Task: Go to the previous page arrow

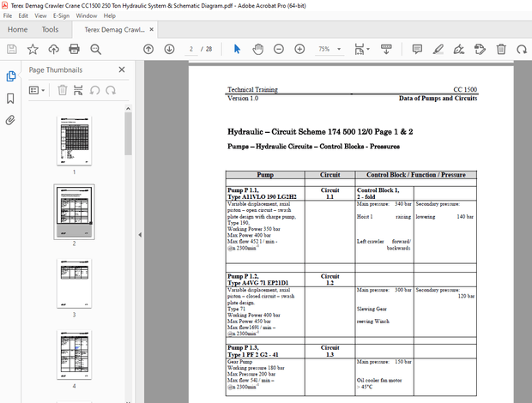Action: click(x=148, y=49)
